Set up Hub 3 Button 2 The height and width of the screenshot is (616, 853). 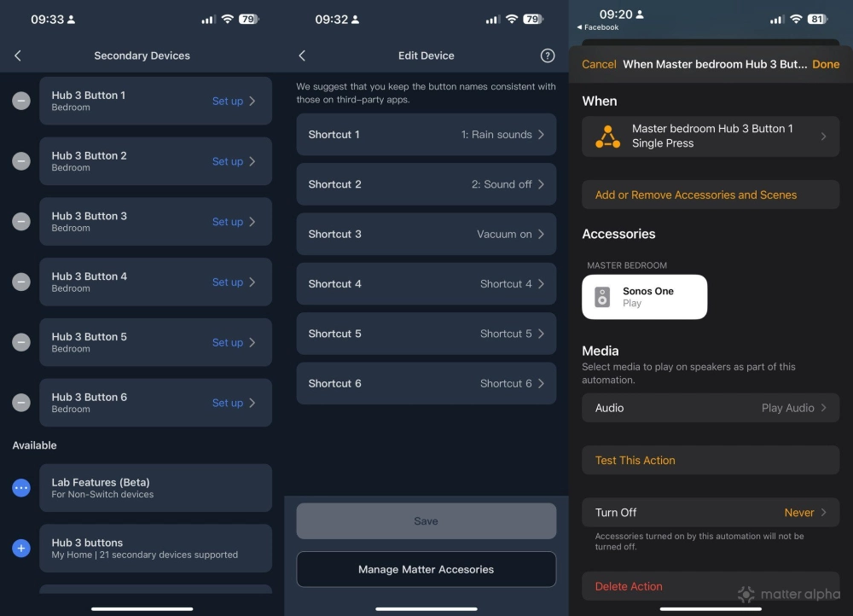coord(227,161)
